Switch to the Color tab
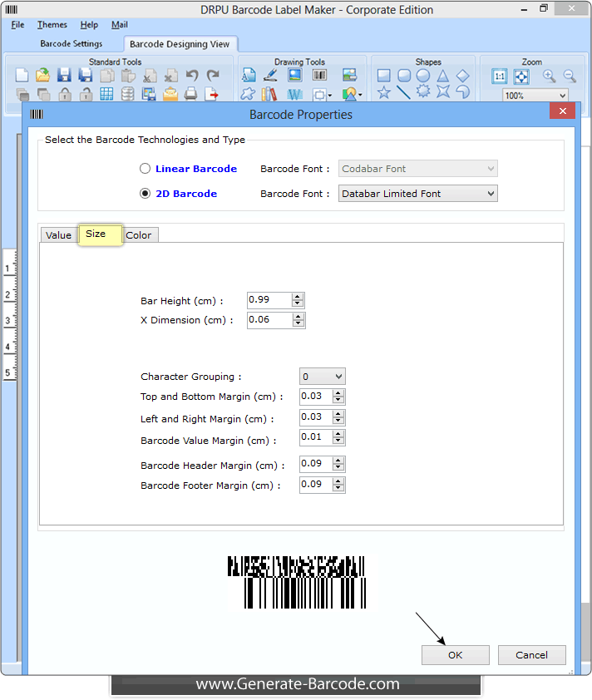Image resolution: width=592 pixels, height=700 pixels. click(139, 235)
